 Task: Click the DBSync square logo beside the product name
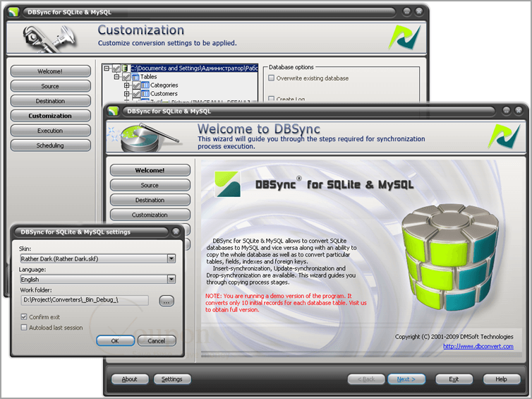(x=228, y=184)
